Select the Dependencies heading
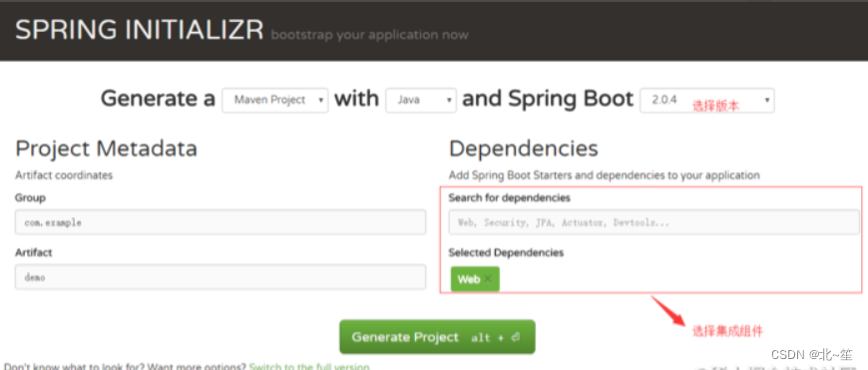Viewport: 868px width, 370px height. [523, 149]
